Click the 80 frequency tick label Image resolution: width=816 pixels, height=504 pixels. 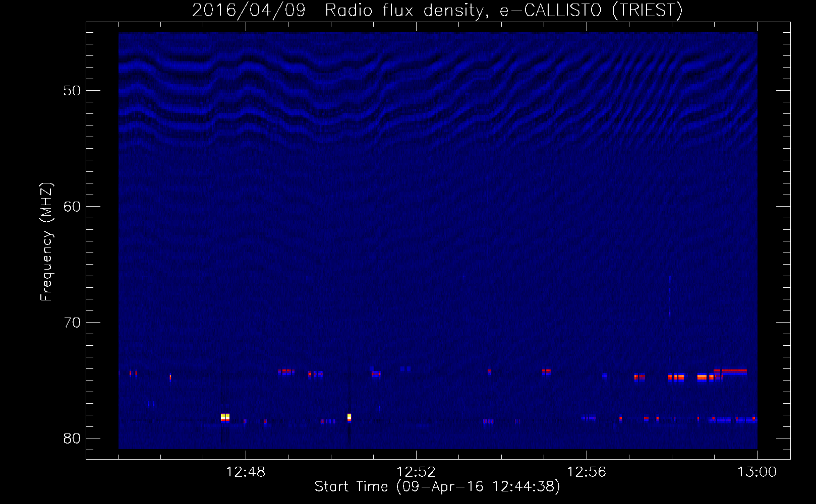tap(72, 438)
